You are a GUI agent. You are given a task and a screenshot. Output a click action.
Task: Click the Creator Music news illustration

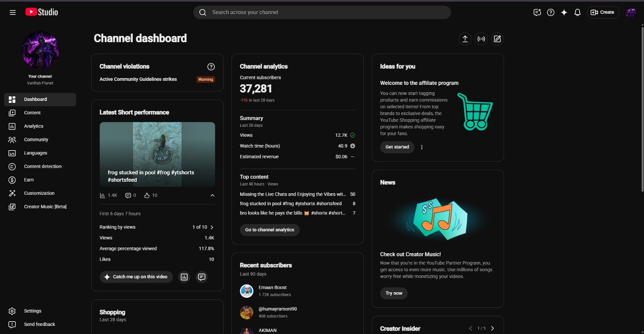coord(438,220)
